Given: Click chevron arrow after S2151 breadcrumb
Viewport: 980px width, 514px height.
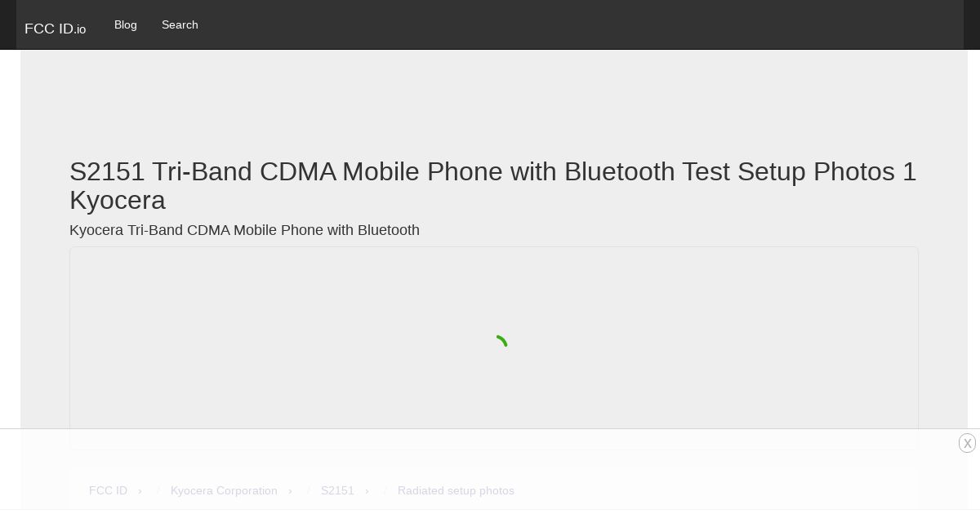Looking at the screenshot, I should [367, 490].
